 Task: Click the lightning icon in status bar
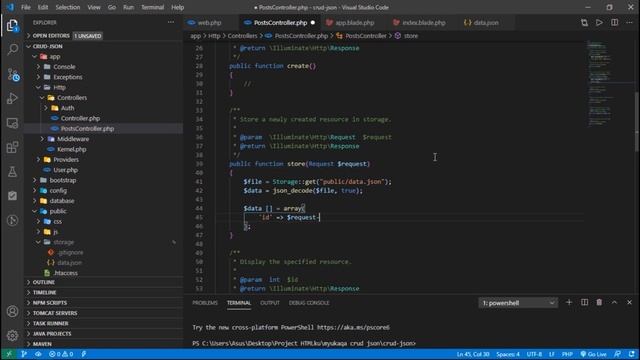(84, 354)
